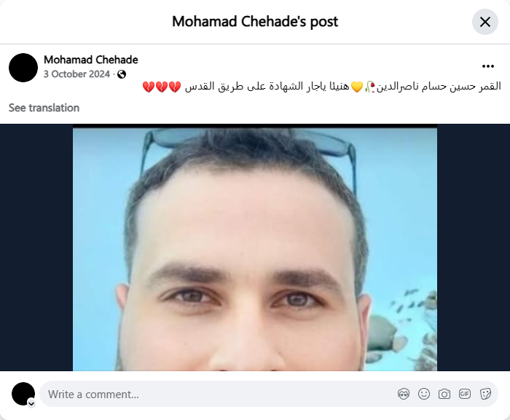
Task: Open the GIF picker for comment
Action: pyautogui.click(x=465, y=394)
